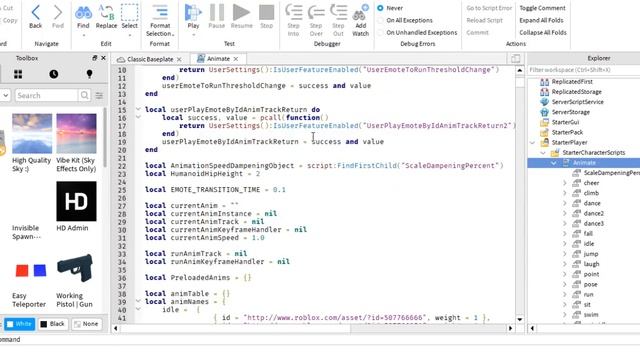Expand the cheer item in Explorer
This screenshot has width=640, height=360.
[565, 183]
